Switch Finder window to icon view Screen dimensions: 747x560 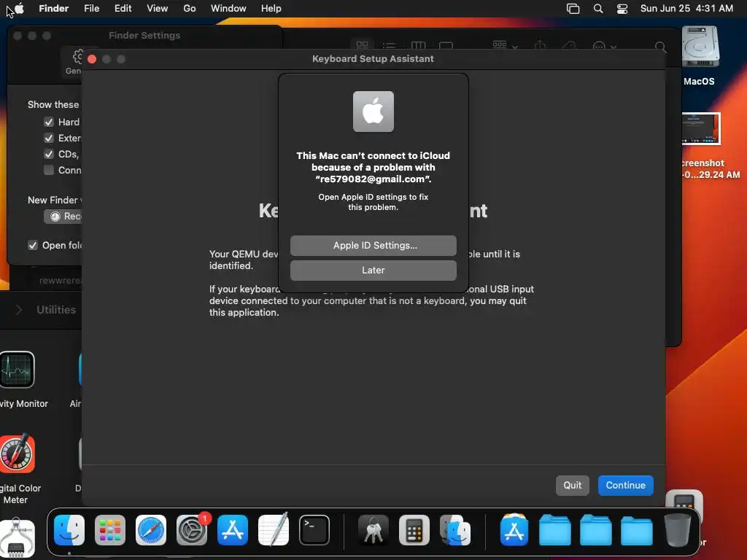tap(362, 46)
